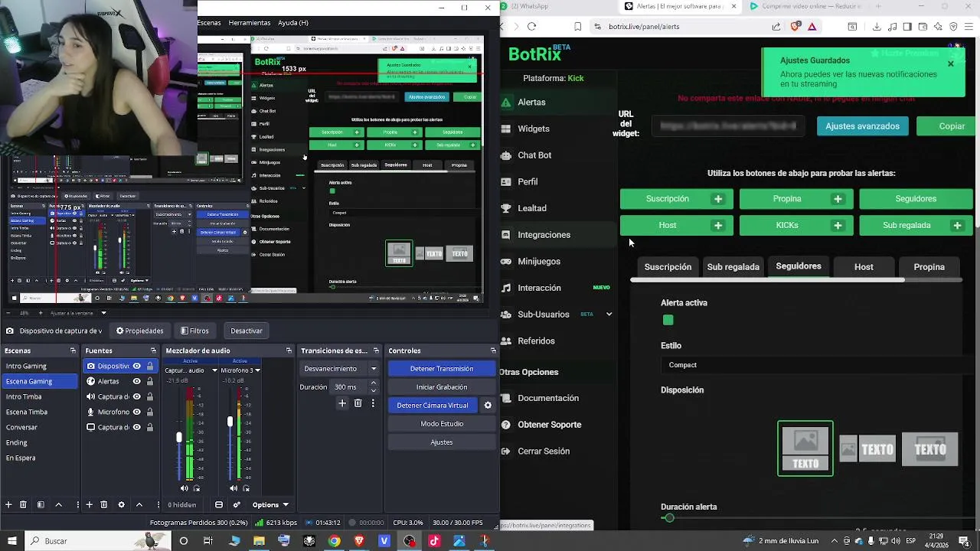Click Microfono 3 volume fader handle

pyautogui.click(x=230, y=422)
